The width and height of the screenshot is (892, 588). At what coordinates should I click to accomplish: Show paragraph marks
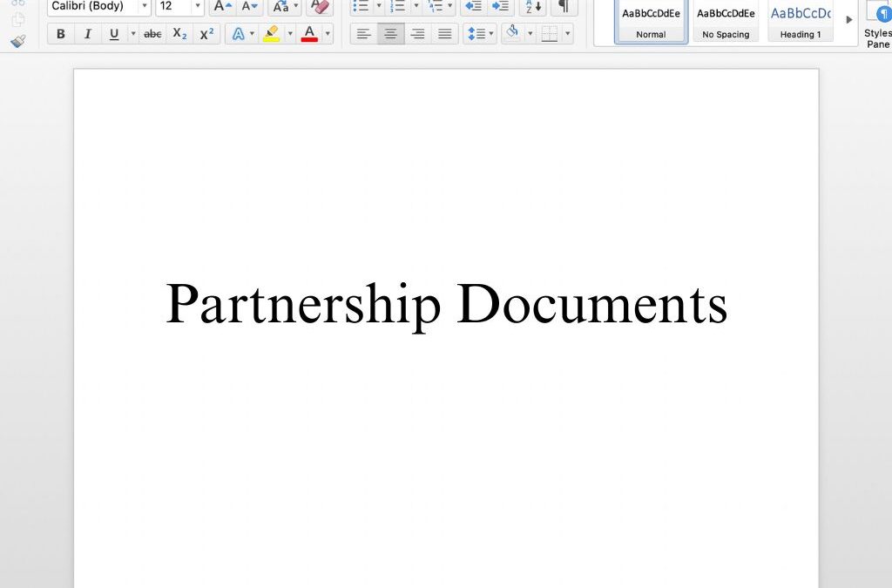click(564, 7)
